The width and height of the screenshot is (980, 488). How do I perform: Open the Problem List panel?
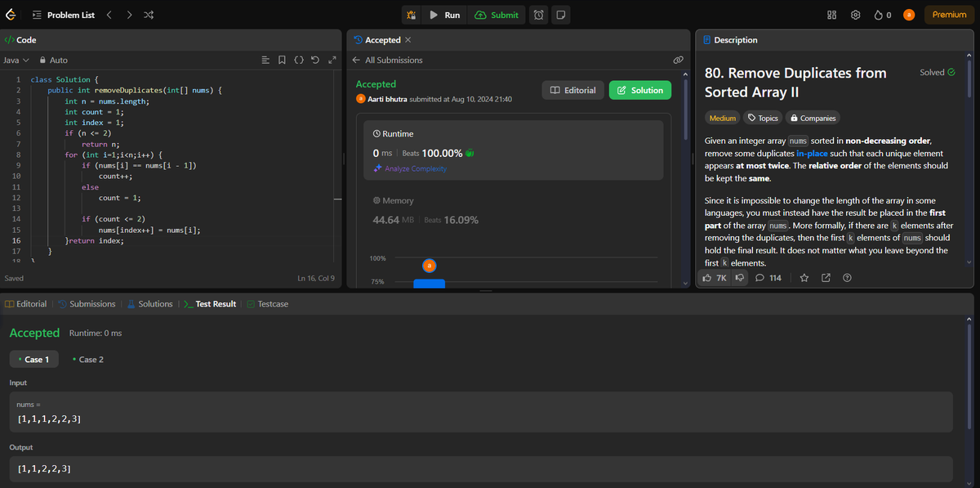pyautogui.click(x=64, y=15)
